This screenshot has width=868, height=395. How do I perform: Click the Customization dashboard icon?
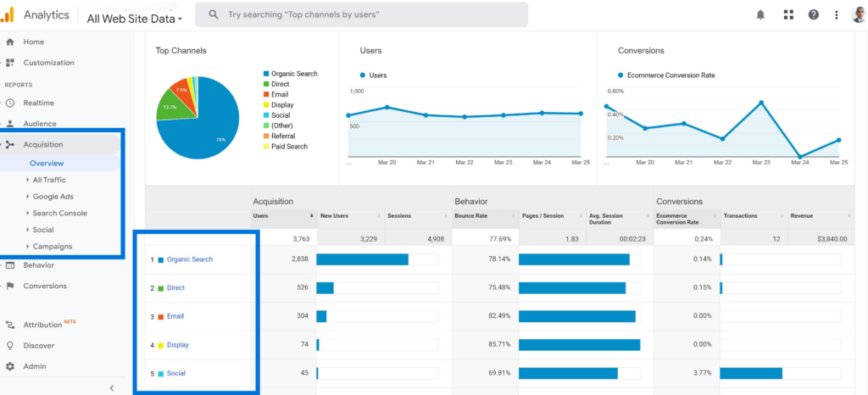[9, 63]
